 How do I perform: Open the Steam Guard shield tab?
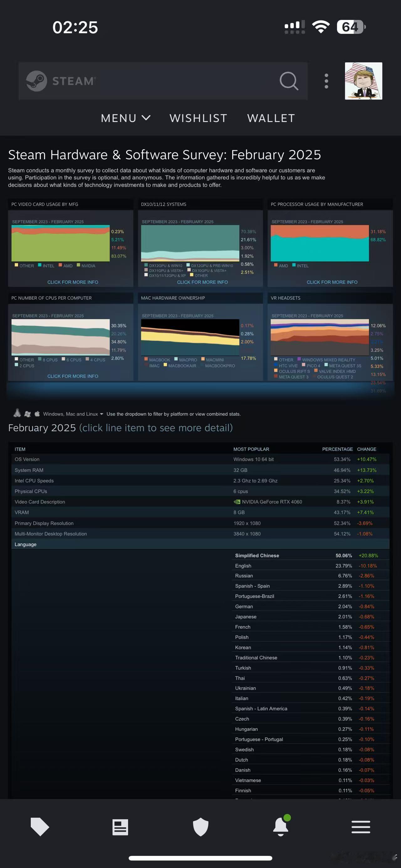click(x=200, y=827)
